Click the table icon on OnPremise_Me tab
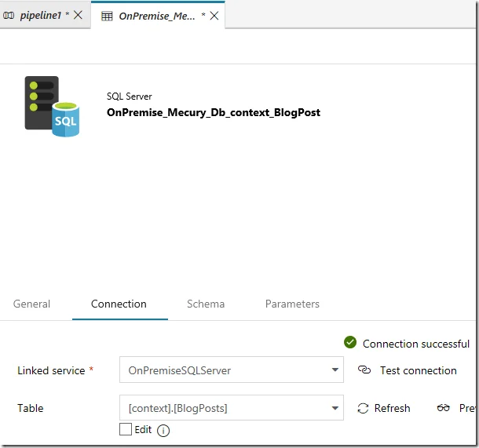The width and height of the screenshot is (479, 448). tap(106, 15)
